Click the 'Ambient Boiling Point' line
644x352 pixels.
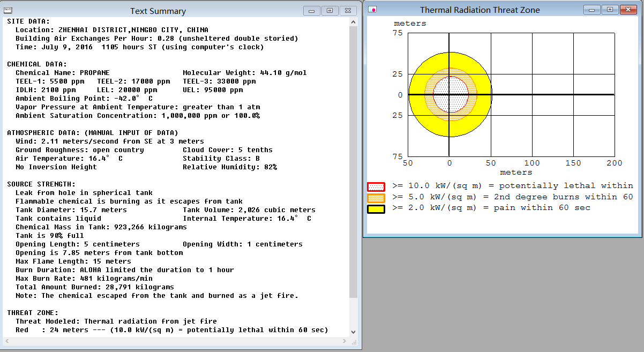[x=84, y=99]
